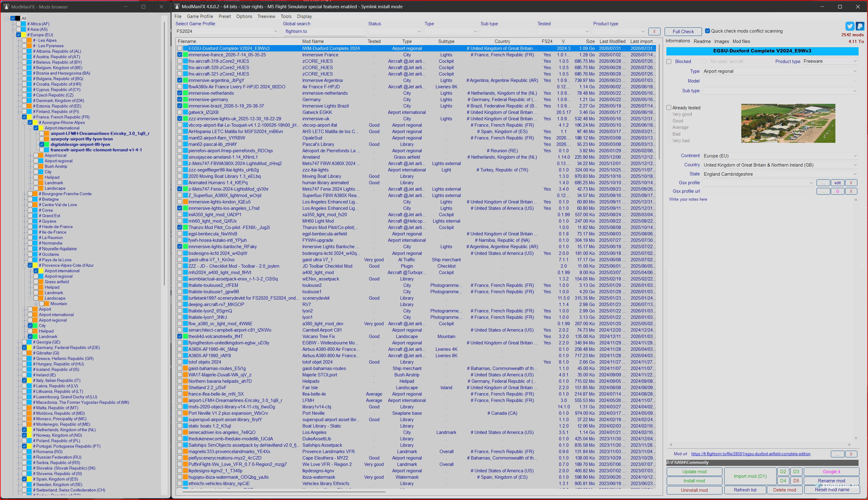Click the Full Check button
Viewport: 868px width, 500px height.
tap(683, 32)
